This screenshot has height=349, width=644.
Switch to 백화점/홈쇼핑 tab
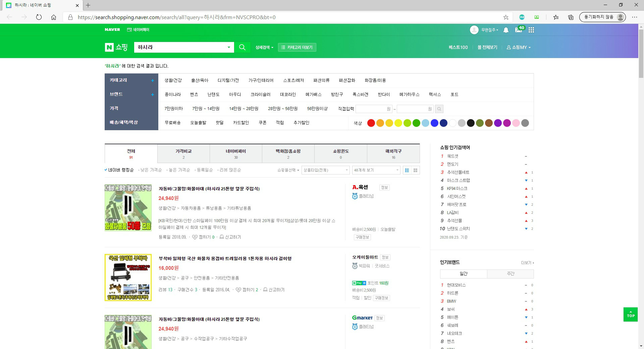pos(288,154)
